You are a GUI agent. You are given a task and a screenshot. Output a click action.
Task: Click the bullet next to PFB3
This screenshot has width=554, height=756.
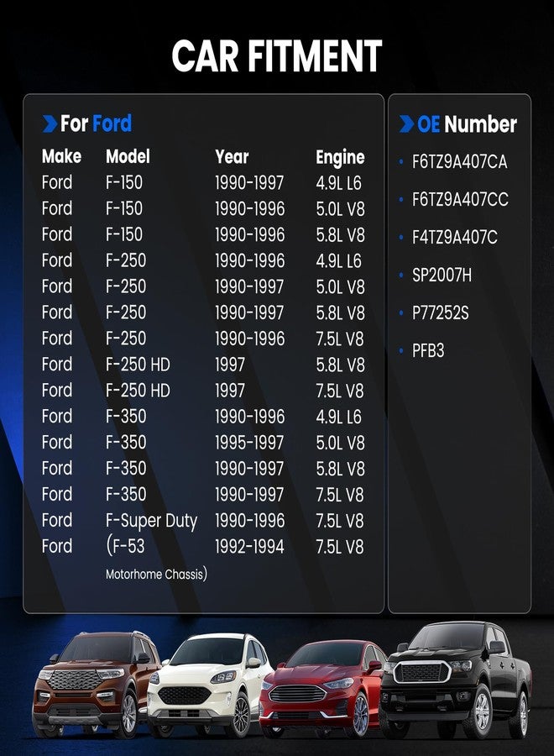click(400, 351)
